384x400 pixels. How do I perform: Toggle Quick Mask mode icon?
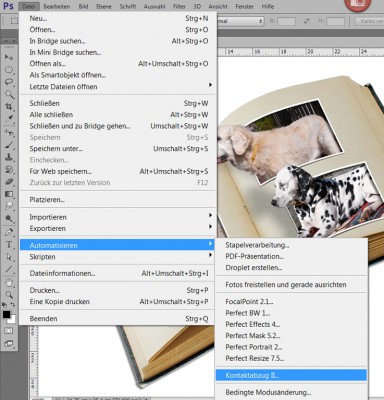pos(9,331)
